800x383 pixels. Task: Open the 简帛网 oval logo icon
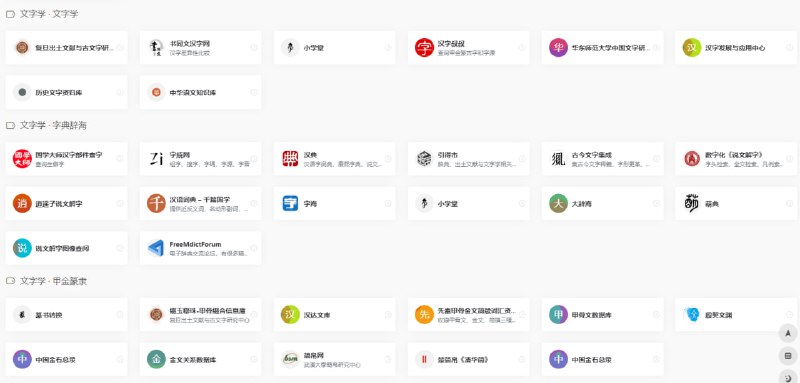click(x=290, y=359)
